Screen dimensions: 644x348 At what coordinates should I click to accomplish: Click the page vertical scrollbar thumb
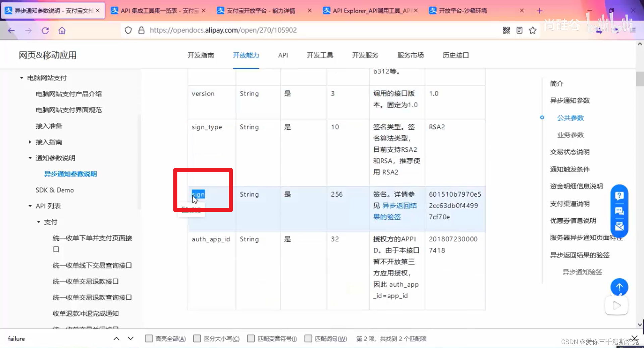pos(639,79)
